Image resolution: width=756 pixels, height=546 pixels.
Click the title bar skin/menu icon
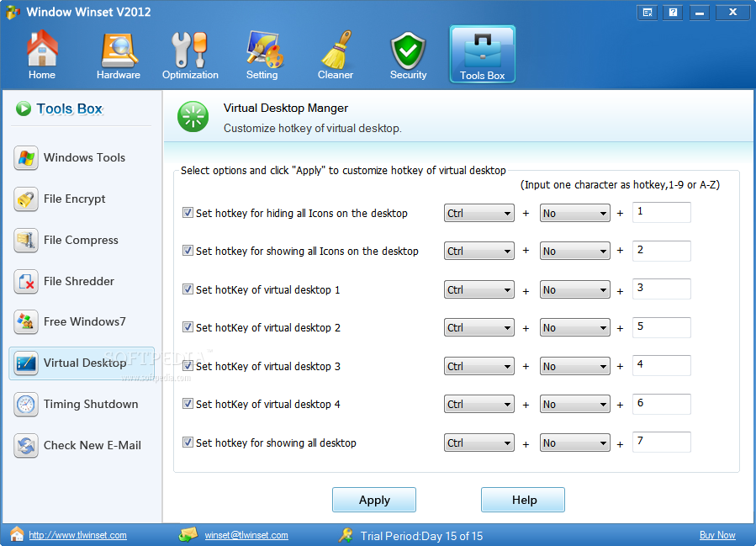point(647,13)
